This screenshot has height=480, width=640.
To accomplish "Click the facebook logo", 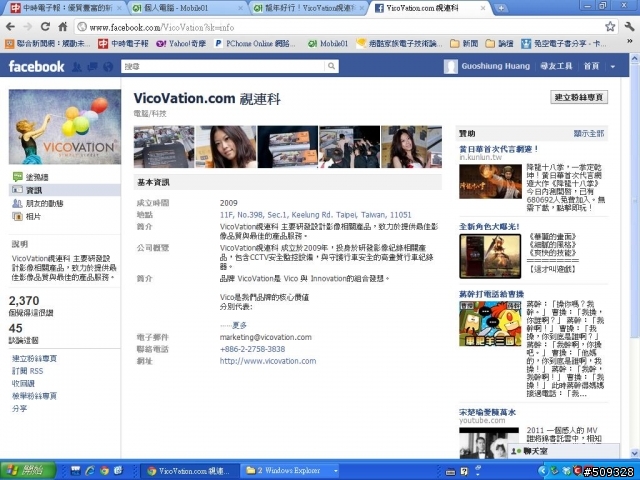I will pyautogui.click(x=36, y=66).
